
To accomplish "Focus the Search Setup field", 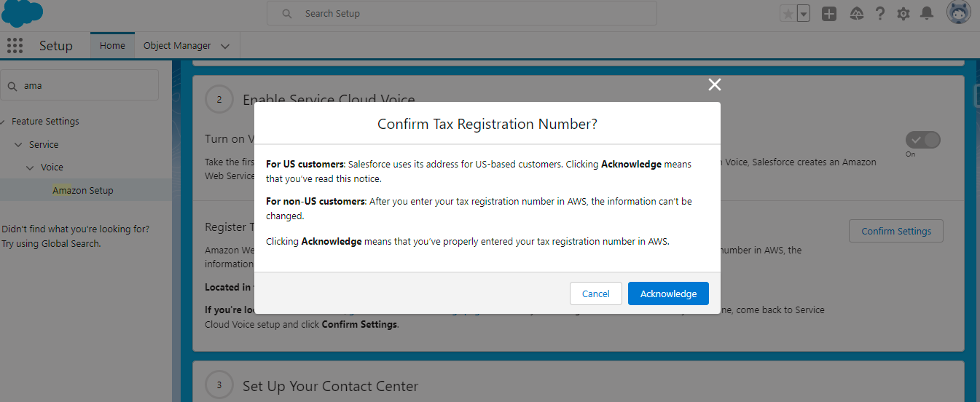I will pos(462,13).
